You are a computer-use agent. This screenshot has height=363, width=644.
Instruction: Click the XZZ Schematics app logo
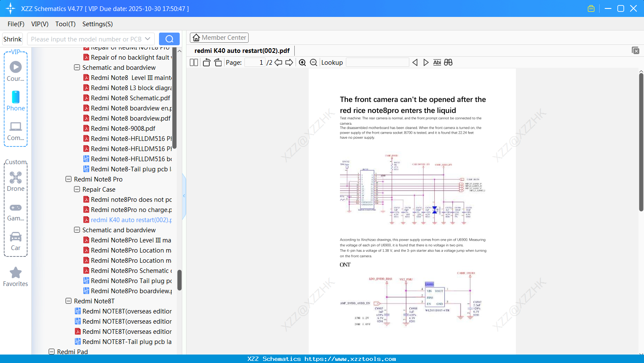[11, 8]
